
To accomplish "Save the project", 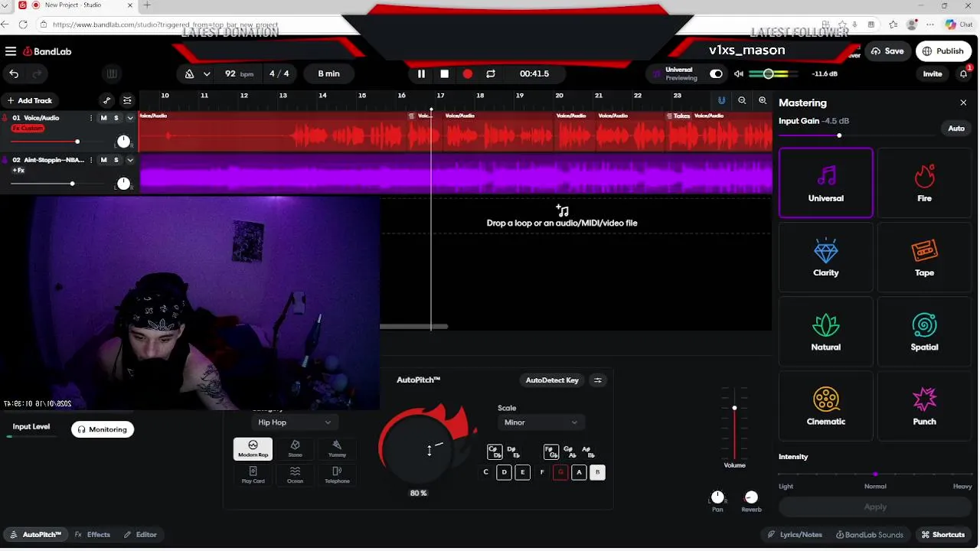I will pos(887,51).
